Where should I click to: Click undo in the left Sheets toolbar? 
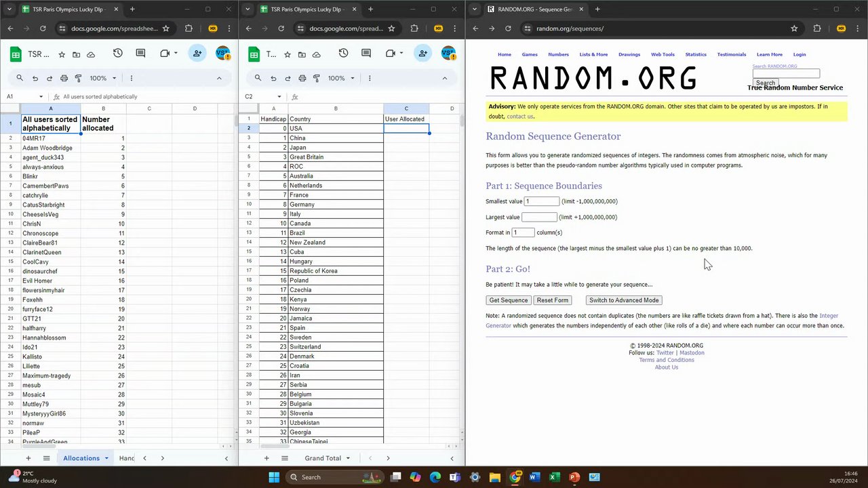[35, 78]
